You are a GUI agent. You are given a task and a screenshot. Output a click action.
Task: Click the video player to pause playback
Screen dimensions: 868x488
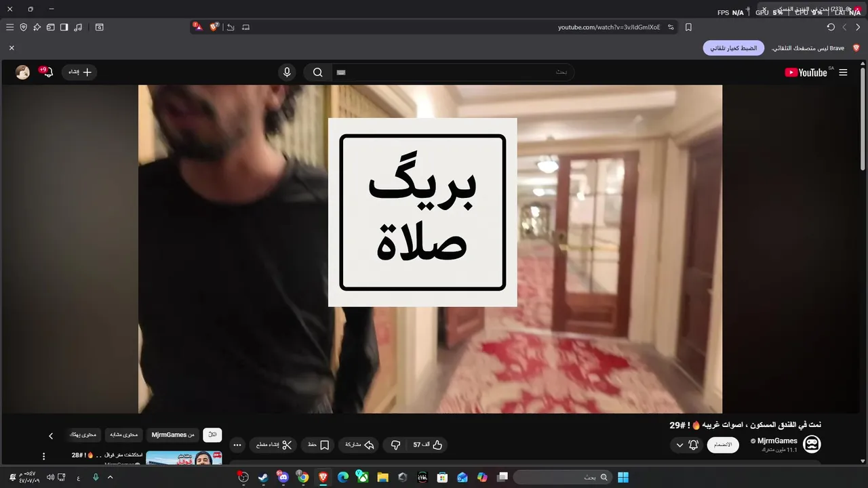pyautogui.click(x=430, y=249)
